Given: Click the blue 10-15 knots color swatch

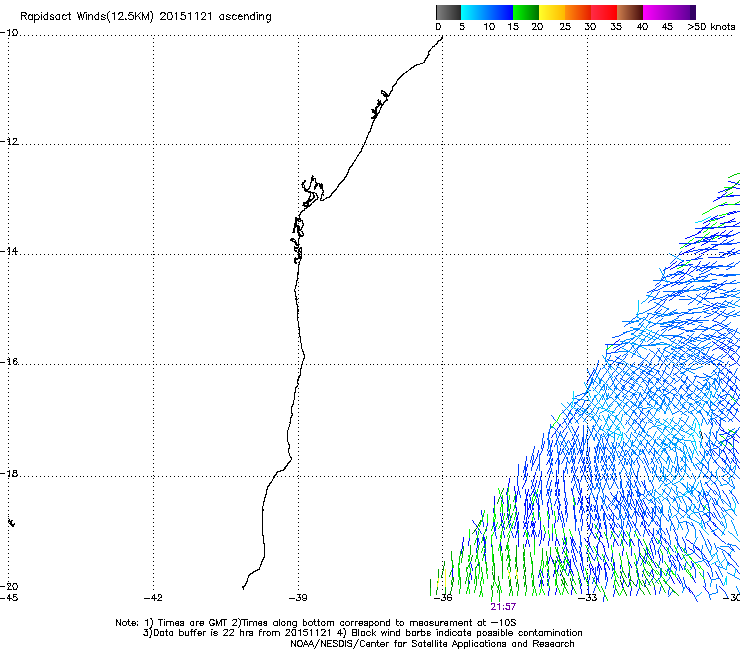Looking at the screenshot, I should point(500,12).
